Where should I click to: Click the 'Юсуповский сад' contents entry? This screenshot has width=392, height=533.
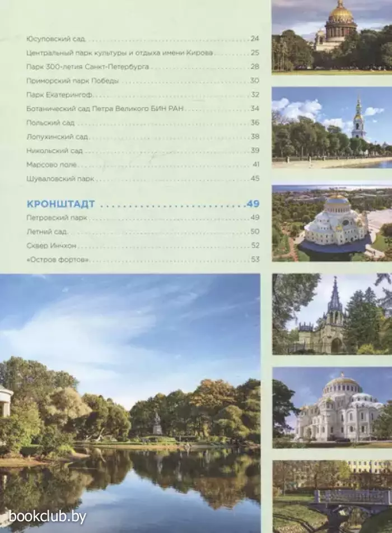pyautogui.click(x=55, y=39)
